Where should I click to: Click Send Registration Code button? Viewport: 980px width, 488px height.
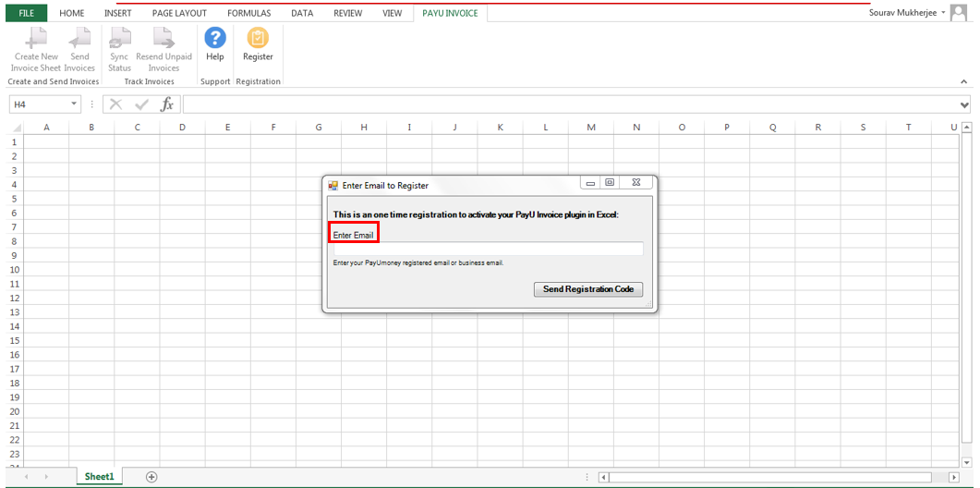(588, 289)
